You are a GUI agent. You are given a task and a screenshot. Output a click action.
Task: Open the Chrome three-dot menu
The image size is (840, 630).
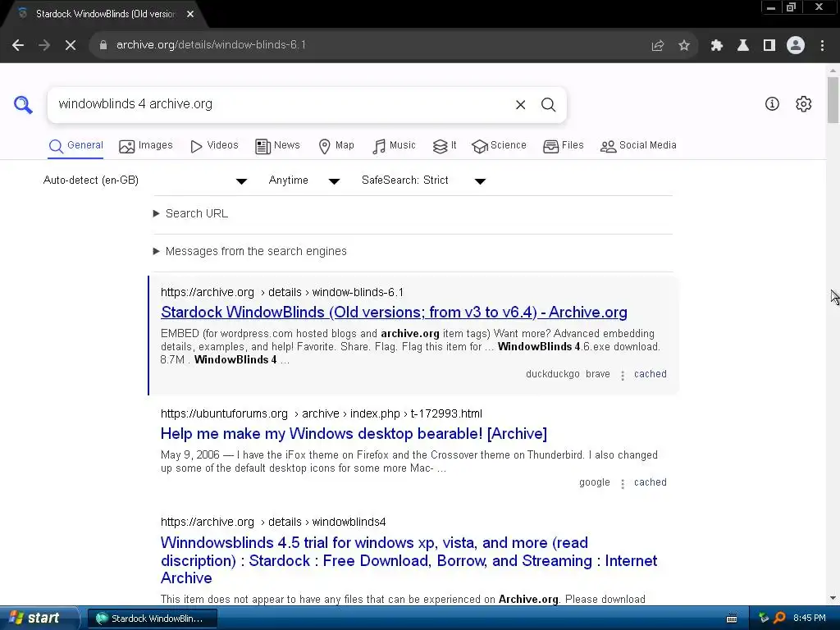(822, 46)
